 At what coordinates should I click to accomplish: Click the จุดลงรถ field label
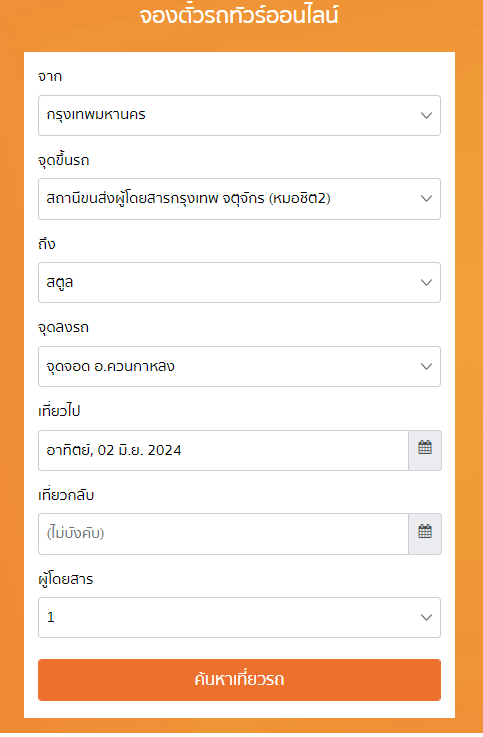tap(63, 328)
